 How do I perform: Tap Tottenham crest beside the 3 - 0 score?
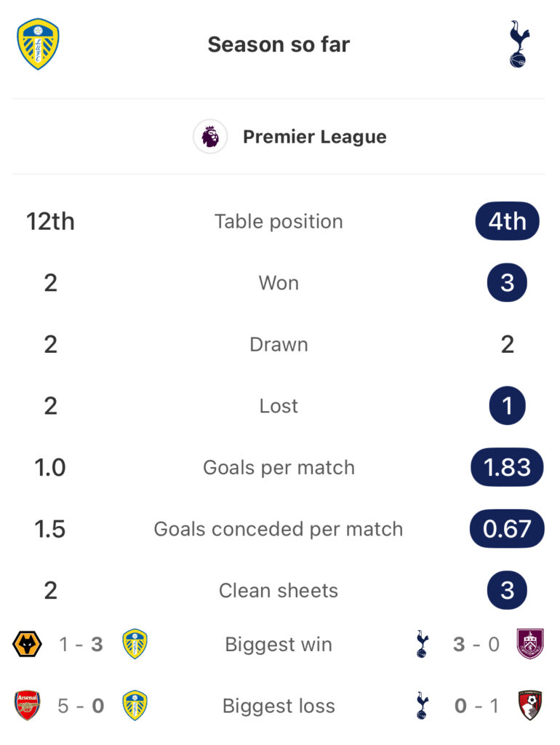click(x=421, y=645)
